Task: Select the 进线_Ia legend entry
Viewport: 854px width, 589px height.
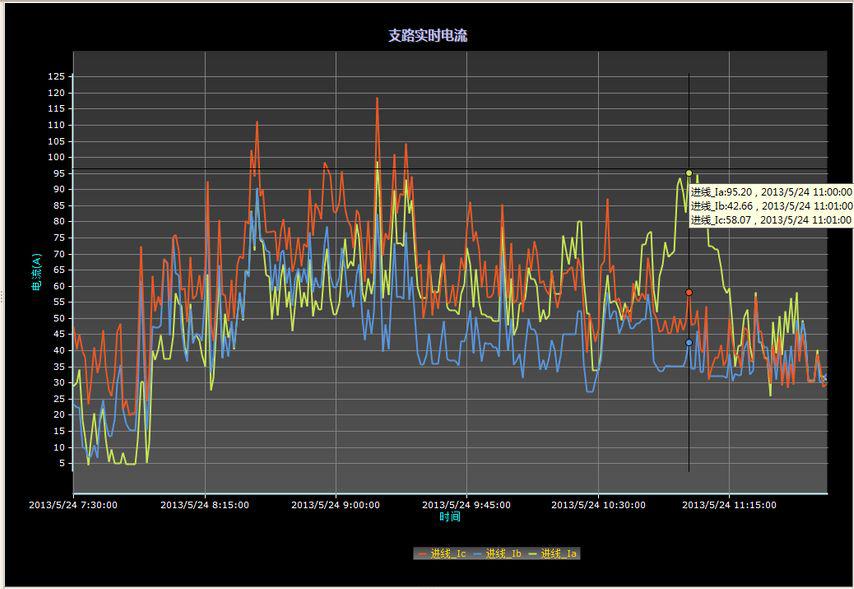Action: 558,554
